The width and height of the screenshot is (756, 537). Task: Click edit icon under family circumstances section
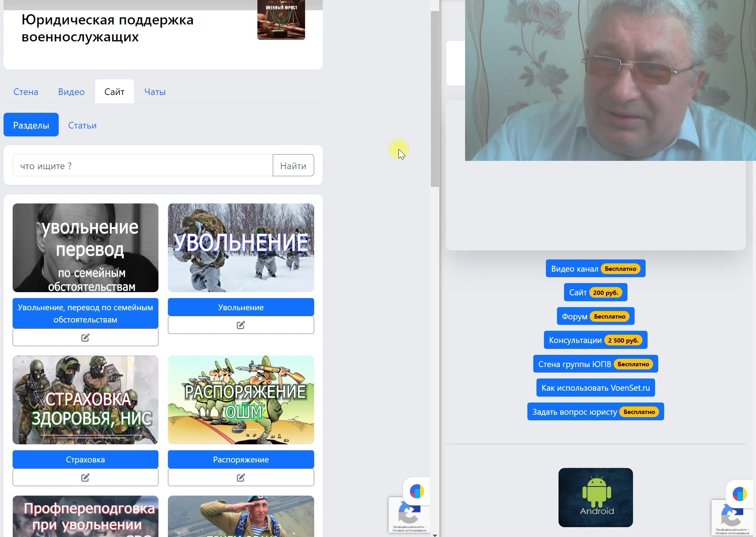click(85, 337)
